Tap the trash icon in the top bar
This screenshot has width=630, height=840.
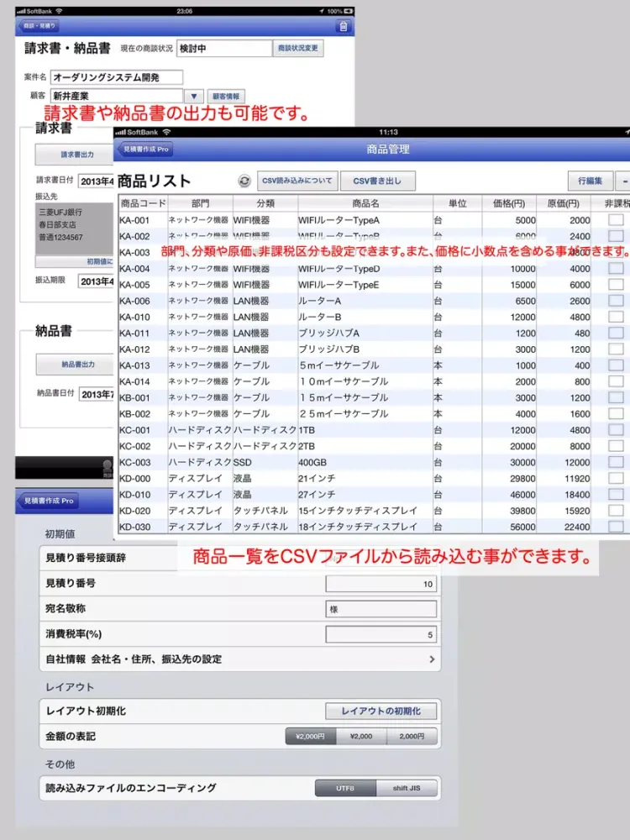pyautogui.click(x=343, y=26)
